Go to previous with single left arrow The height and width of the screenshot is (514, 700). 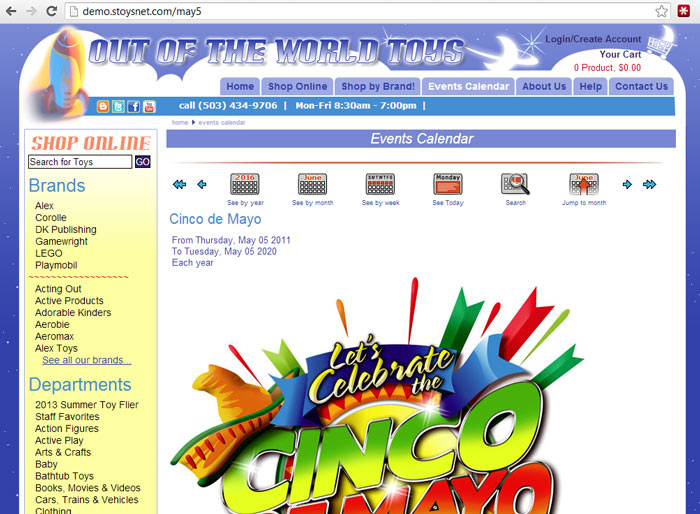click(202, 184)
